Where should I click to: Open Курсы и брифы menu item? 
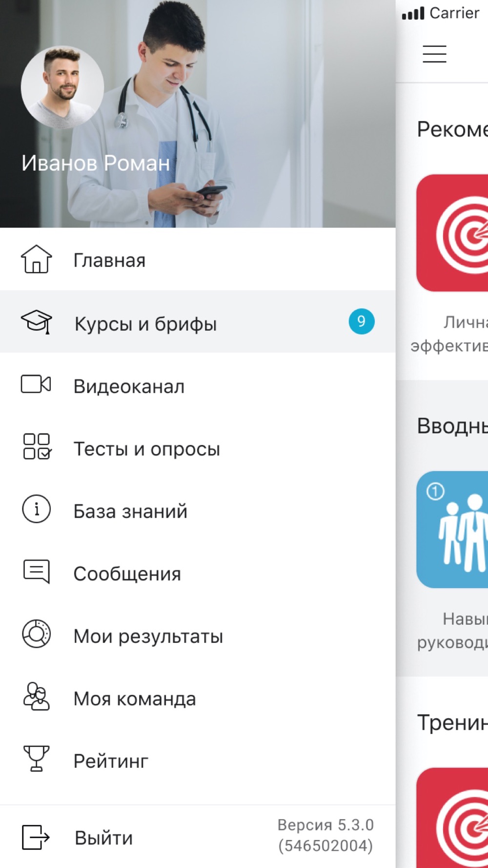[x=198, y=322]
